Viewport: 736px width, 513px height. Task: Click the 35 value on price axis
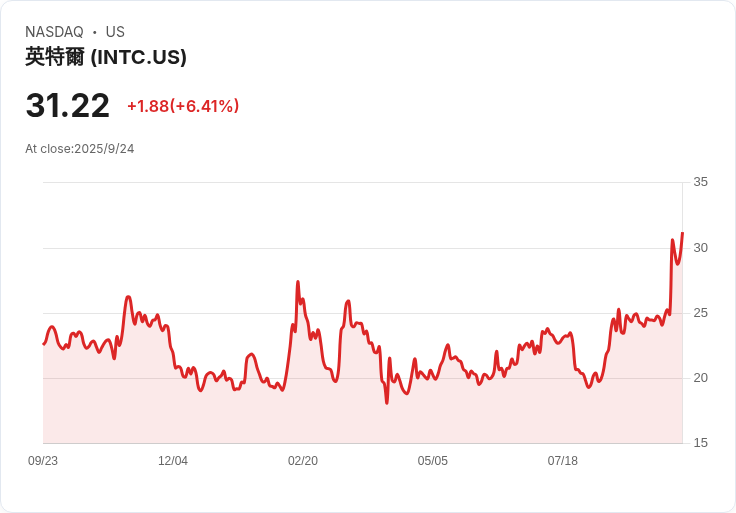point(701,182)
